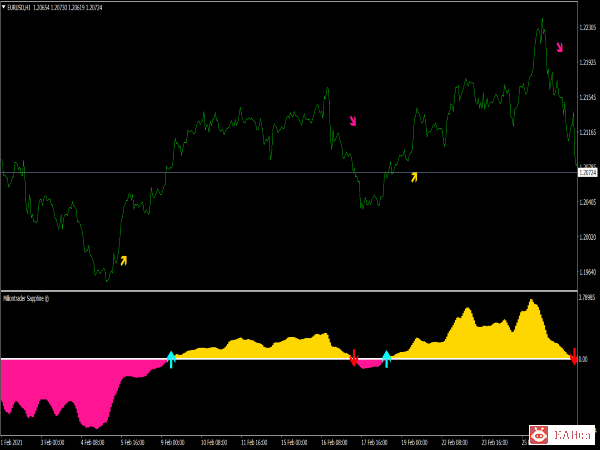Image resolution: width=600 pixels, height=450 pixels.
Task: Click the 1.20020 price scale value
Action: click(587, 237)
